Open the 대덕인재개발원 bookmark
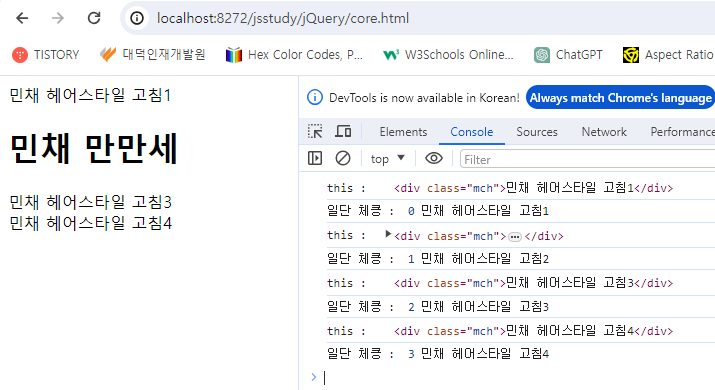 pyautogui.click(x=153, y=55)
